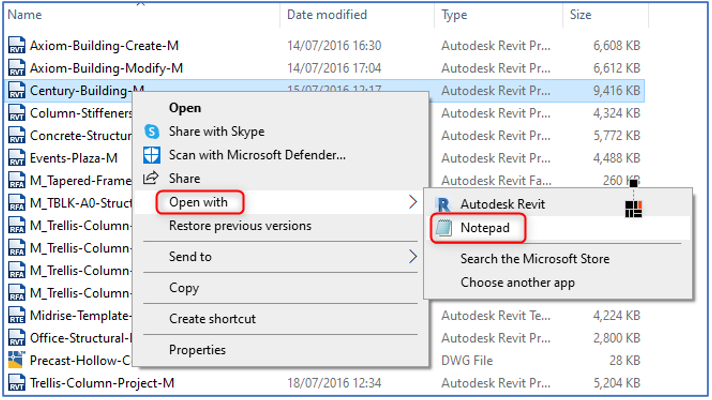Image resolution: width=712 pixels, height=400 pixels.
Task: Click the 6,608 KB size cell
Action: coord(616,45)
